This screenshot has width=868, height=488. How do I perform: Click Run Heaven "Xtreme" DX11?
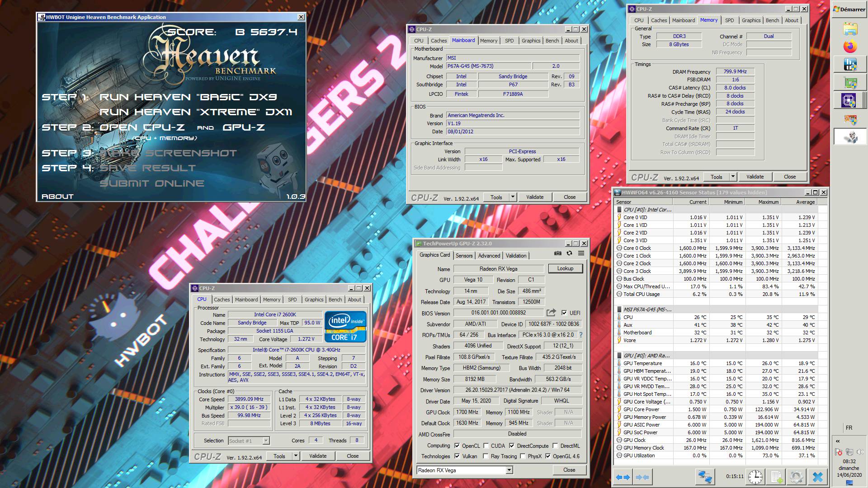tap(196, 112)
